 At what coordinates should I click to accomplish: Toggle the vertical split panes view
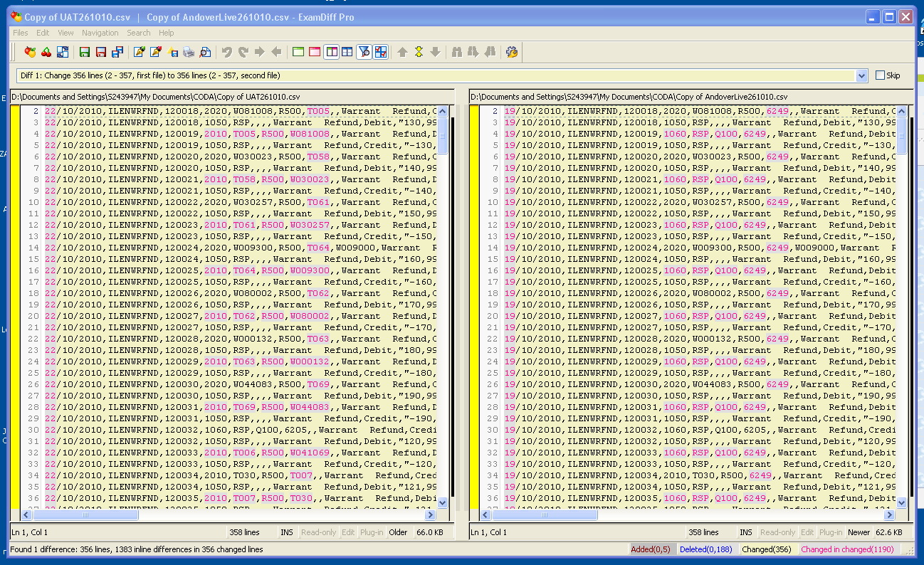pos(331,52)
